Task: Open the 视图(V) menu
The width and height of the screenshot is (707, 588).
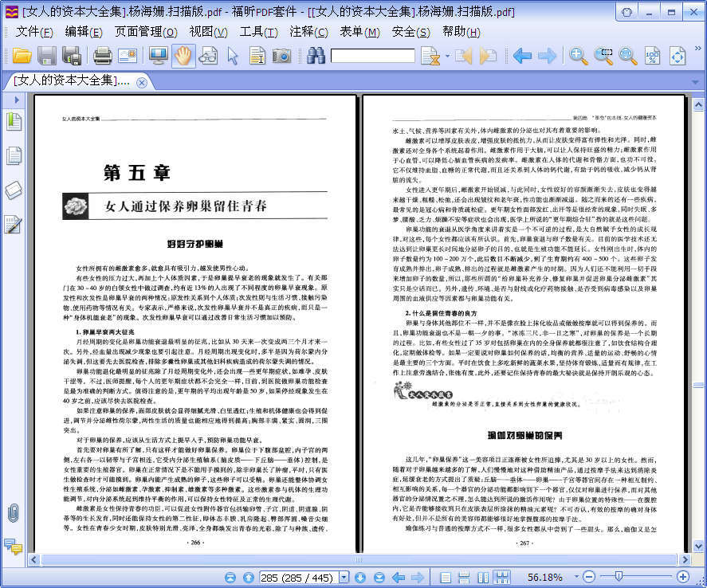Action: (208, 32)
